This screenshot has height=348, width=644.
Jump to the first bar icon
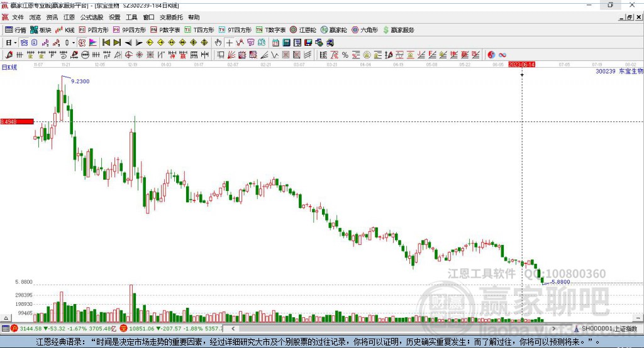(106, 43)
